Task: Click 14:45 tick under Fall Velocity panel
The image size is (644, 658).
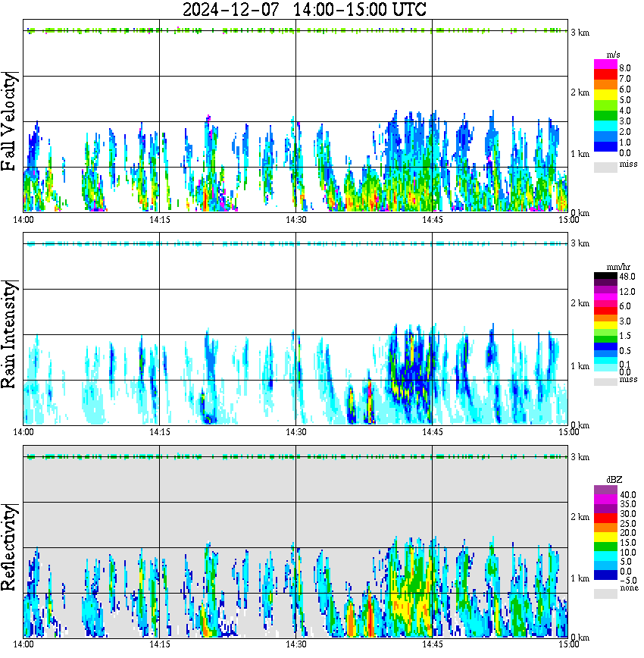Action: click(x=432, y=220)
